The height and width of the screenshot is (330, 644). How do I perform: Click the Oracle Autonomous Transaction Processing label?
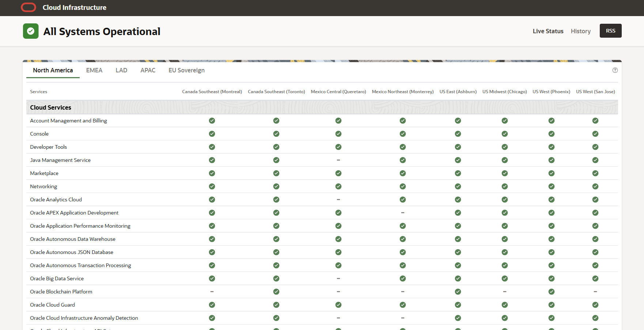click(x=80, y=265)
